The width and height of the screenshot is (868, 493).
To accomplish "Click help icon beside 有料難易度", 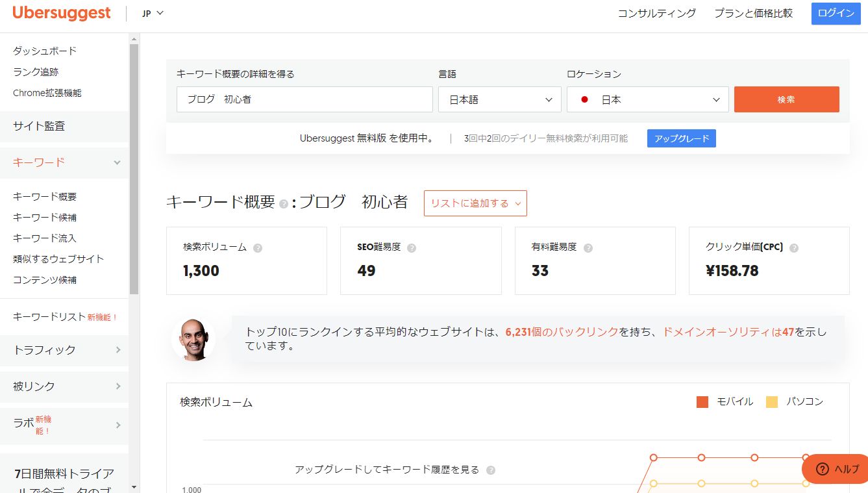I will [x=588, y=248].
